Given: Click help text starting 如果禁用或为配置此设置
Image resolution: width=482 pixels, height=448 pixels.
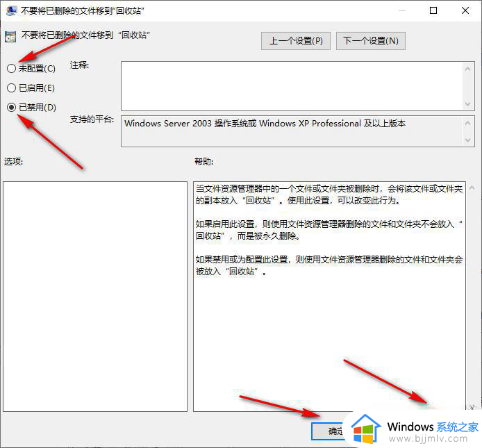Looking at the screenshot, I should 329,265.
